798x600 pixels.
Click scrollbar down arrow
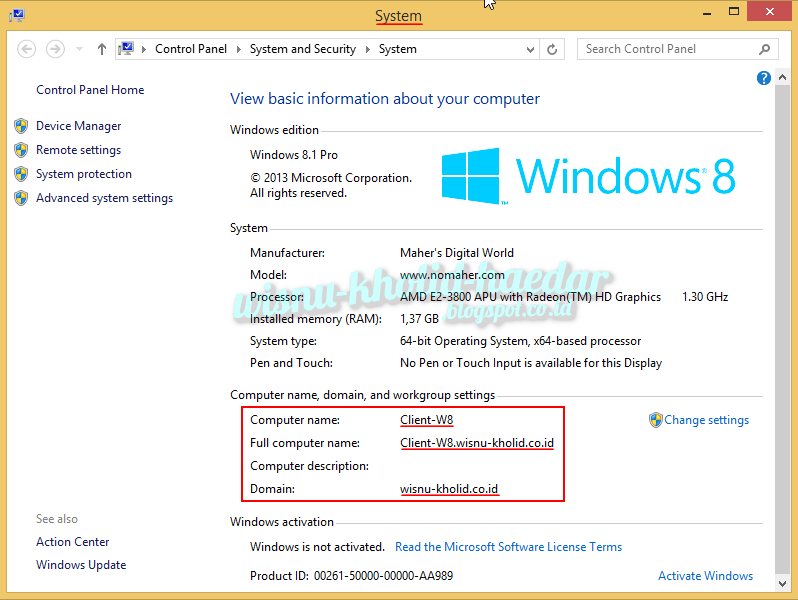pos(783,584)
